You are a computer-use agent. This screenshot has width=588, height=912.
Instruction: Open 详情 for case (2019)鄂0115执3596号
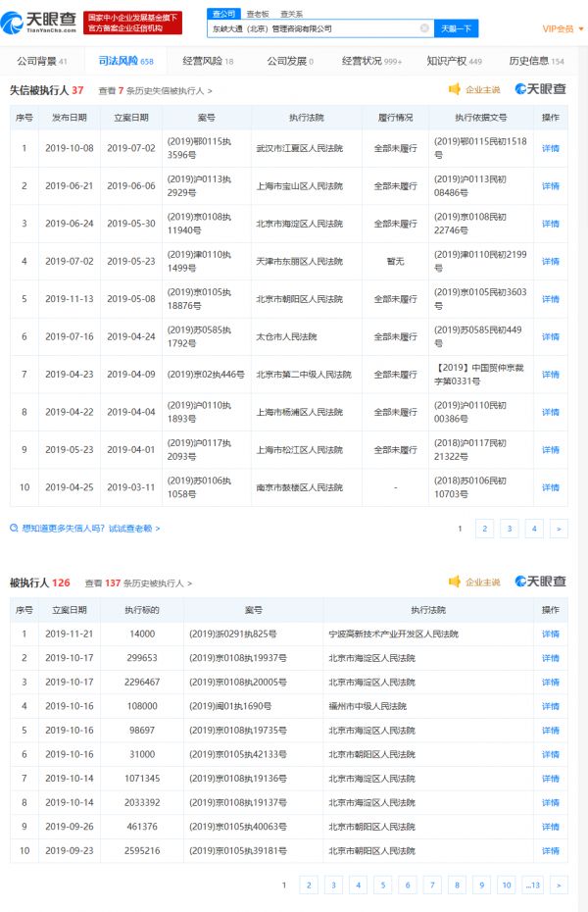click(x=551, y=148)
